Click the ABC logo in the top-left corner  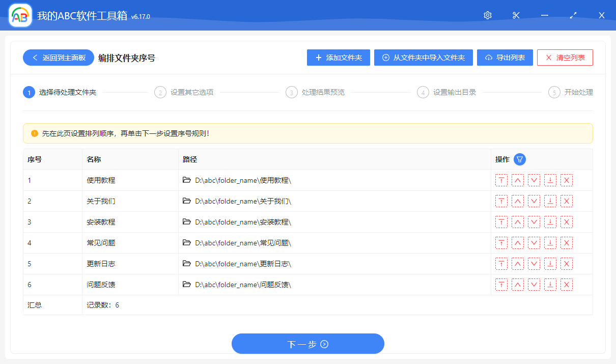point(19,15)
